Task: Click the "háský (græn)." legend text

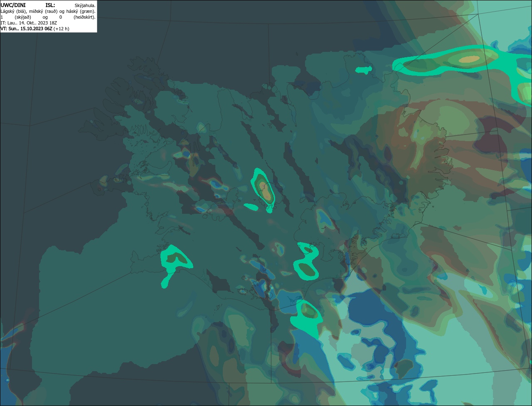Action: pos(81,11)
